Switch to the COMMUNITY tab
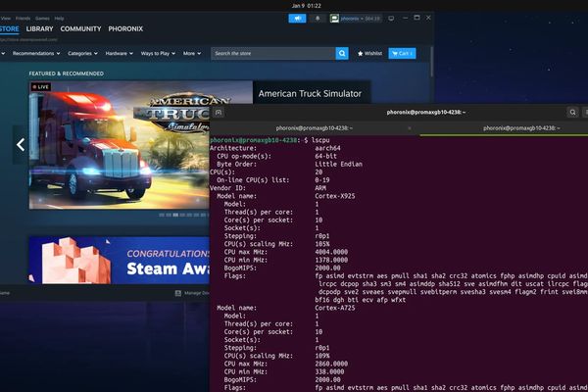This screenshot has height=392, width=588. pos(80,28)
